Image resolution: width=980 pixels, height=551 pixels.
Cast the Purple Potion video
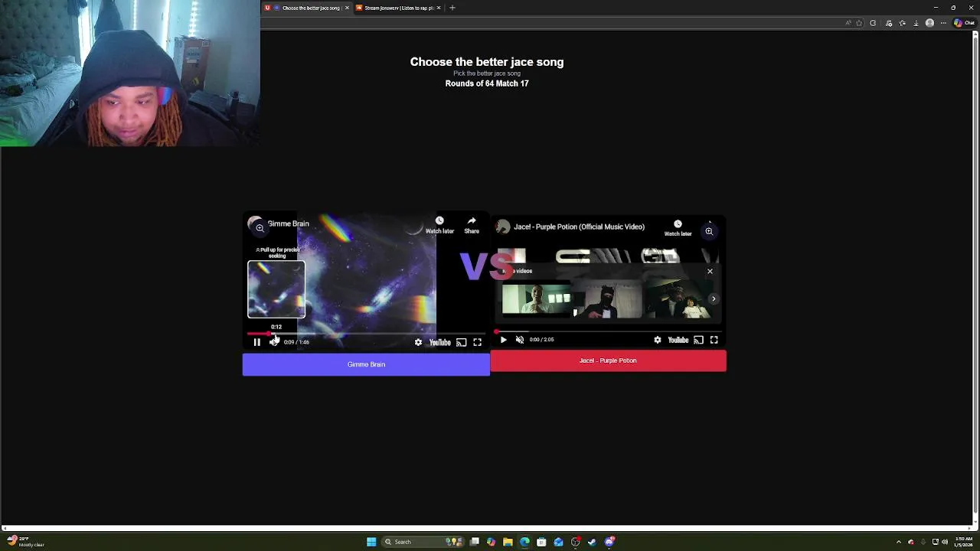coord(698,340)
